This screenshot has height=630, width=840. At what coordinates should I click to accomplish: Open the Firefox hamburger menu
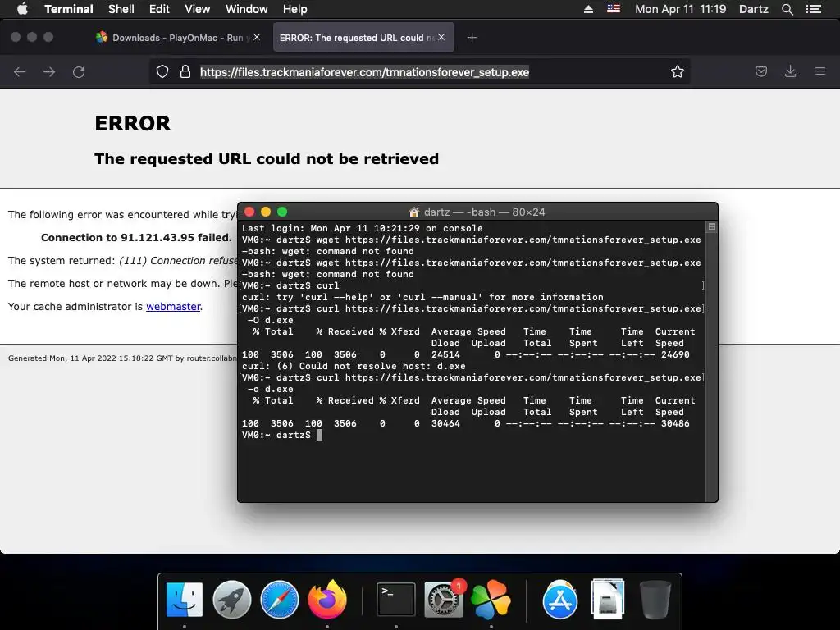(820, 72)
